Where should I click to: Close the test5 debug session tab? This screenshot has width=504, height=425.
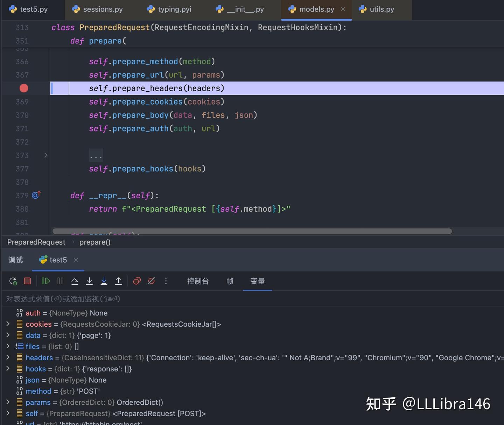(76, 260)
